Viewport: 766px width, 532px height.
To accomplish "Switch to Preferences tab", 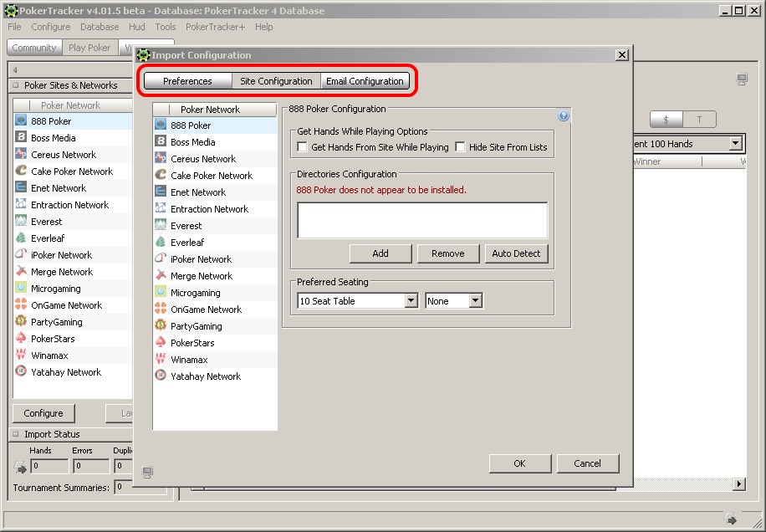I will (x=187, y=80).
